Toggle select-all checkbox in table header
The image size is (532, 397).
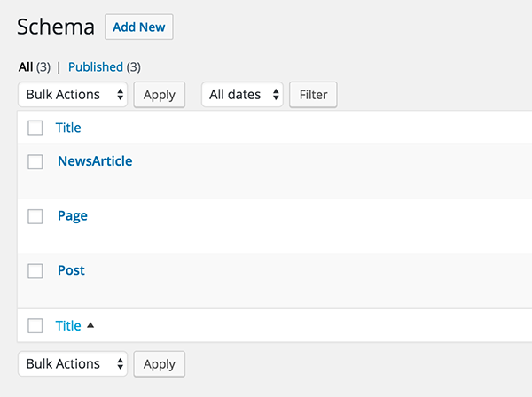pyautogui.click(x=35, y=128)
